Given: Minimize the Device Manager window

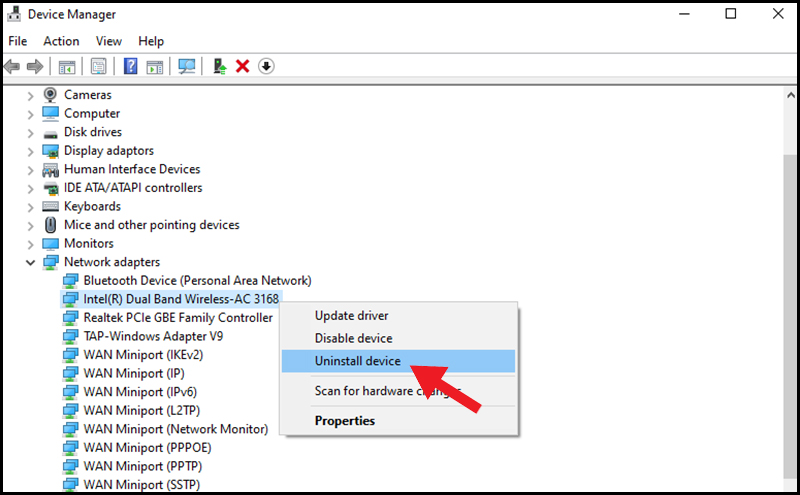Looking at the screenshot, I should (684, 14).
